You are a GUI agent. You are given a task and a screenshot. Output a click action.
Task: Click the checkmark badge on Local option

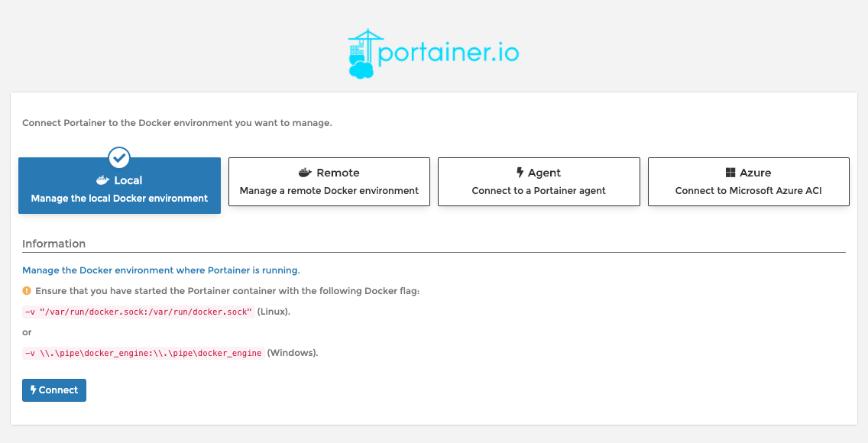[x=119, y=157]
